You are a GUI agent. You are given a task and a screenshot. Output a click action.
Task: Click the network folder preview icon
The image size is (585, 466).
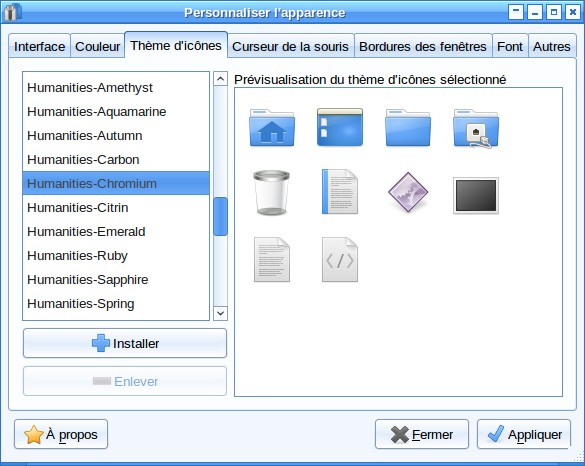[476, 128]
